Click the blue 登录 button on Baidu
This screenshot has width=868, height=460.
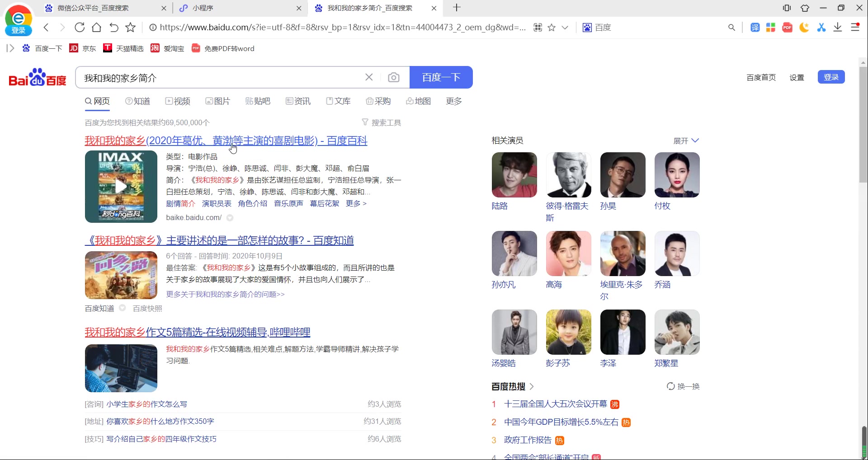831,77
